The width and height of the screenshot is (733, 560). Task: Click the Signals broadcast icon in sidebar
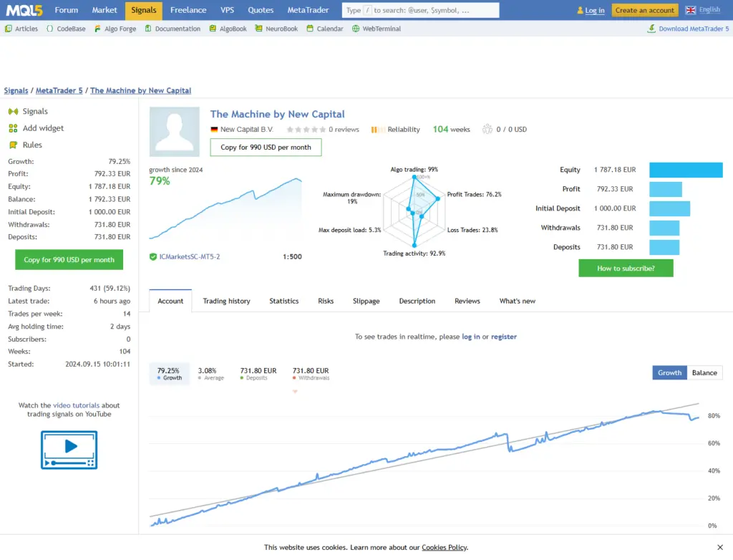pyautogui.click(x=13, y=111)
